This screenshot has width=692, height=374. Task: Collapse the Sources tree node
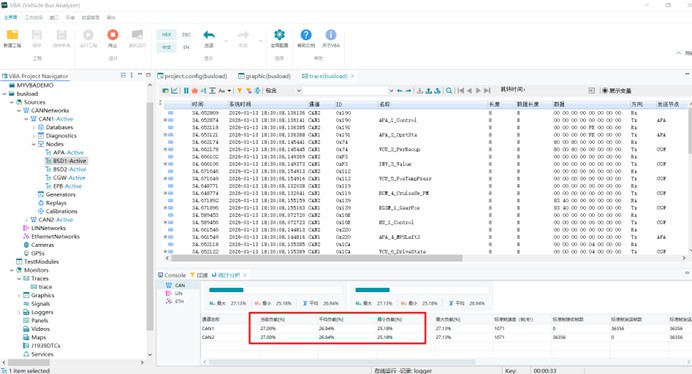(12, 102)
